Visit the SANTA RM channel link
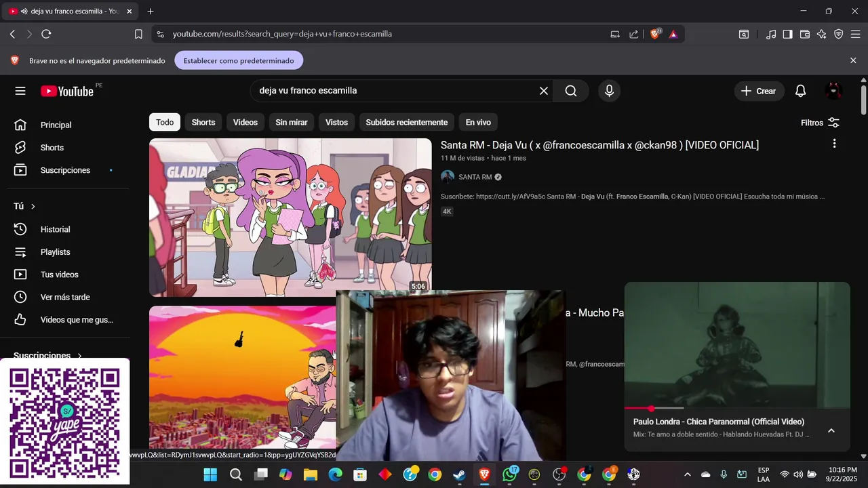868x488 pixels. (x=475, y=177)
